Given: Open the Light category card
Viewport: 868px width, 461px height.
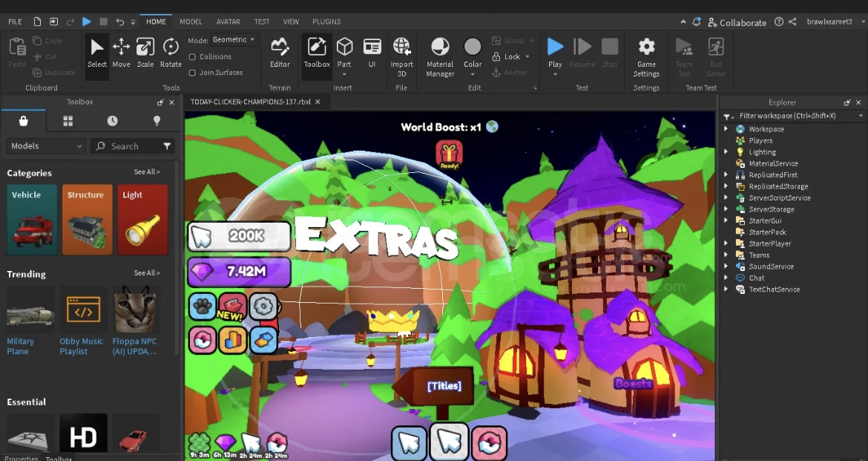Looking at the screenshot, I should [x=142, y=220].
